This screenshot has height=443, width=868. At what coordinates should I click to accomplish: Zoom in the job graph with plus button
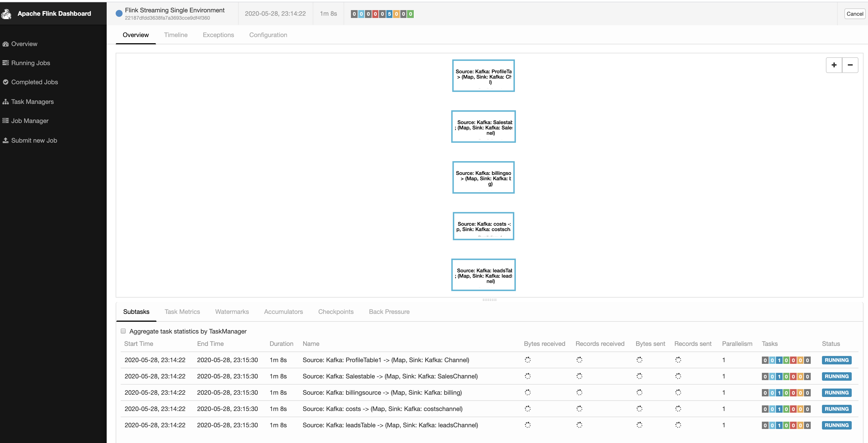pyautogui.click(x=834, y=65)
